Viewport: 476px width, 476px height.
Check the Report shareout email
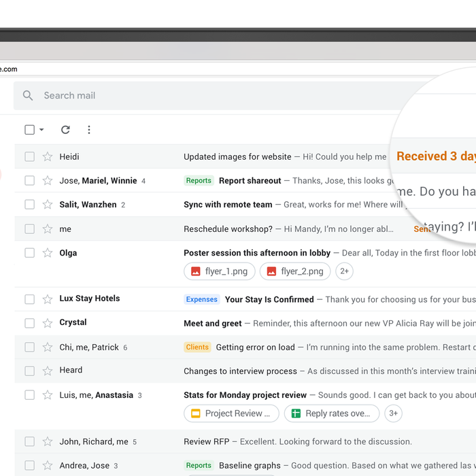pyautogui.click(x=29, y=181)
